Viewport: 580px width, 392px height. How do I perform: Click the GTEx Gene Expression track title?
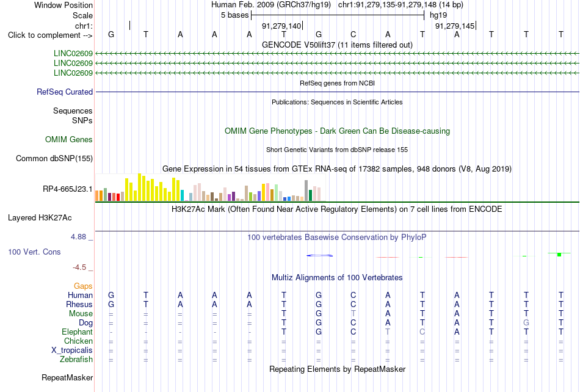(x=337, y=169)
